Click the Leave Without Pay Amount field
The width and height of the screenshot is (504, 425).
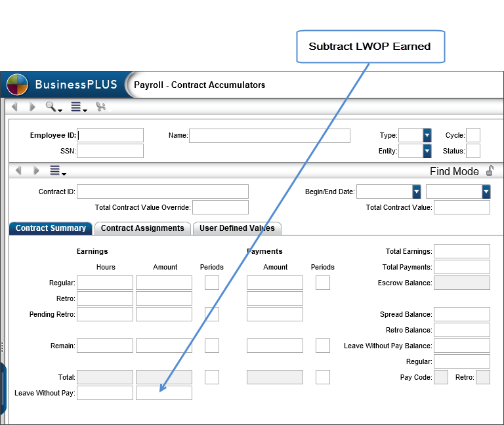(164, 393)
